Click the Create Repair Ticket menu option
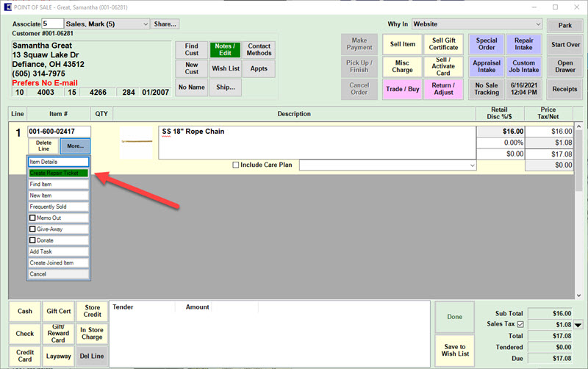The image size is (588, 369). [58, 173]
